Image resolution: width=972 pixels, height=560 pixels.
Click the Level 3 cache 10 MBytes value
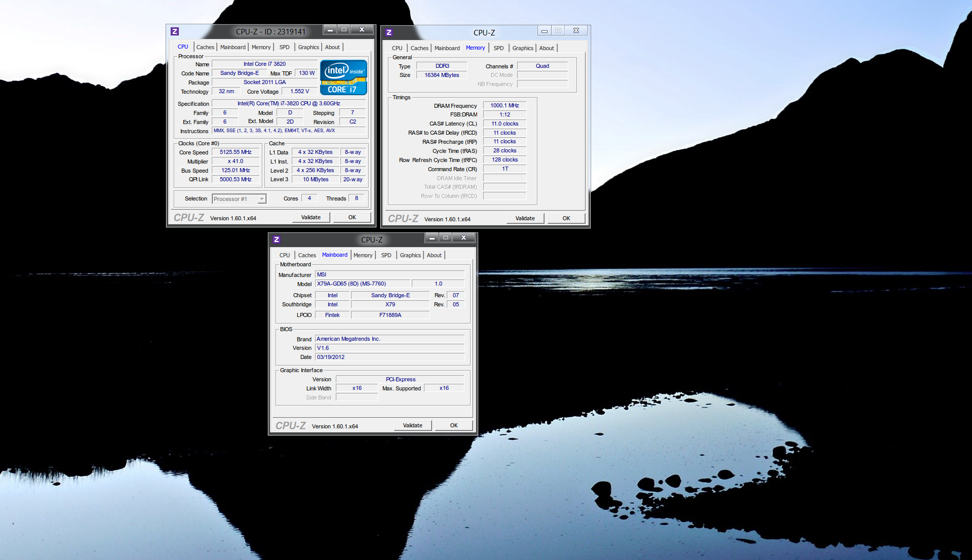tap(316, 179)
